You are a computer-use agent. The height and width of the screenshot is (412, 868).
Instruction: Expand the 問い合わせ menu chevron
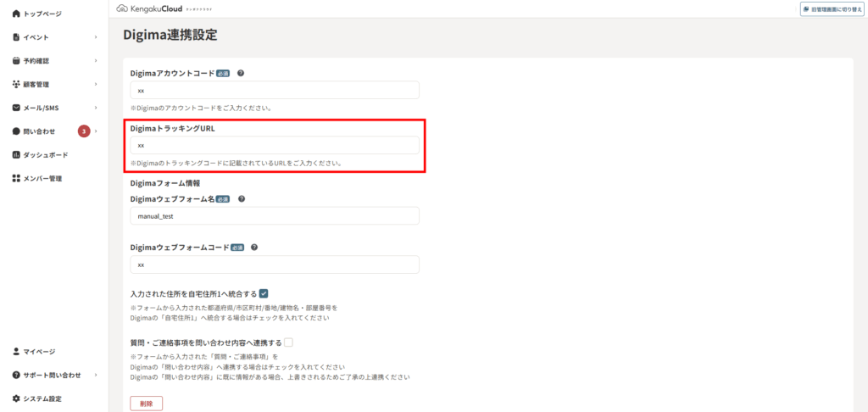tap(96, 131)
